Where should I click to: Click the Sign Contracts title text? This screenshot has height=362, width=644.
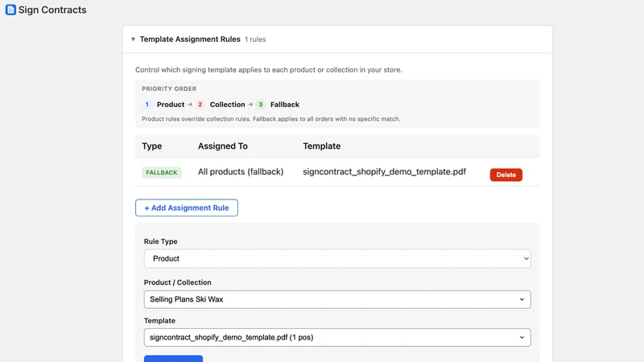(x=52, y=10)
